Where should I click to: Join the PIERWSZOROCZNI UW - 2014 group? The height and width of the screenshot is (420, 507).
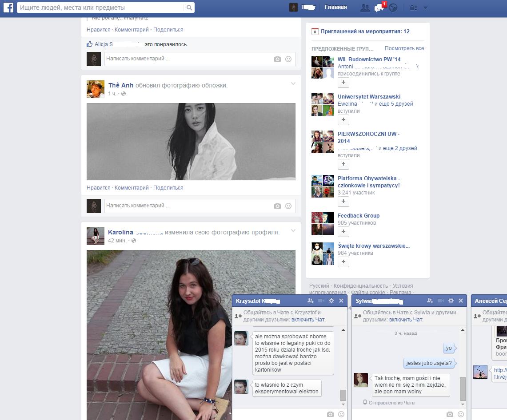pos(343,164)
